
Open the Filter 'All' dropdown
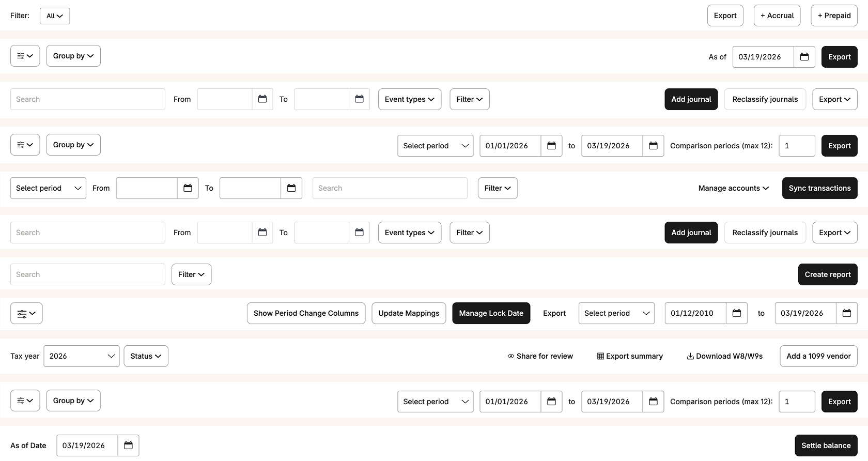click(x=55, y=16)
